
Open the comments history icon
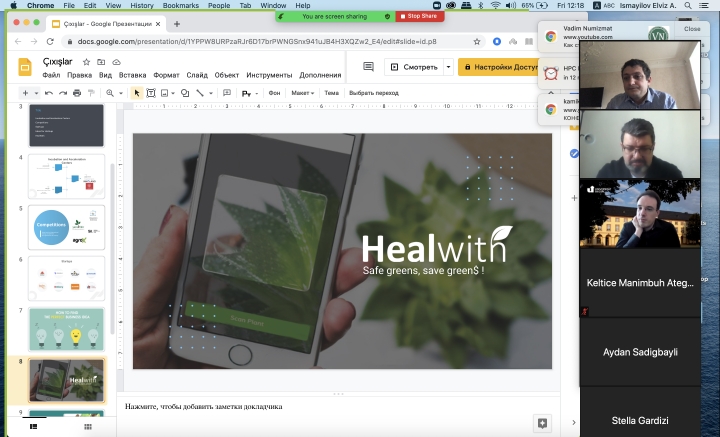pos(368,67)
